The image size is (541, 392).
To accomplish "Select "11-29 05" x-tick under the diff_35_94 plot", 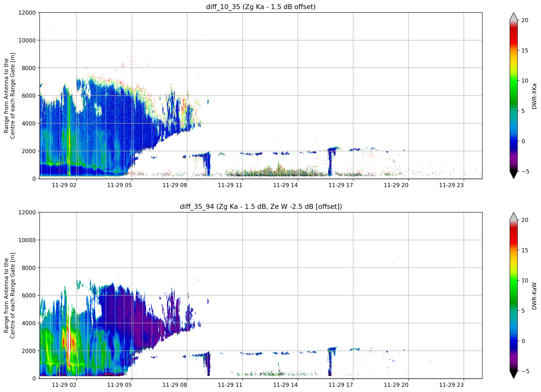I will (120, 385).
